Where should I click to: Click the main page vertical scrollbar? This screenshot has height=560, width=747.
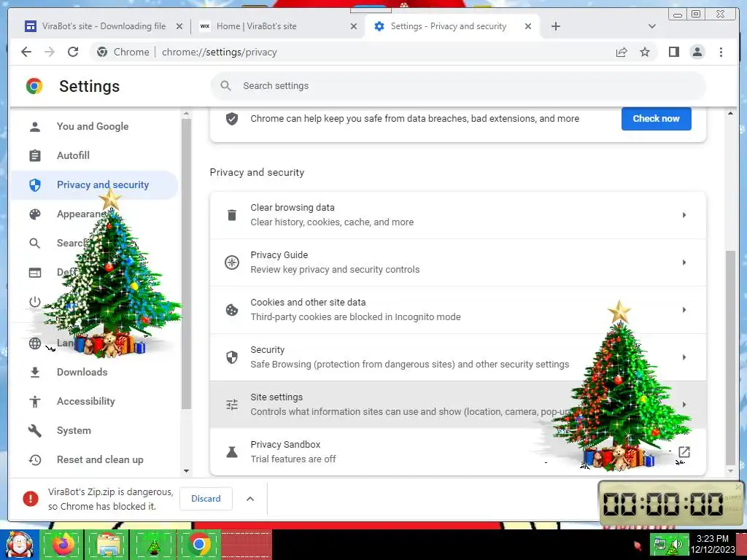pyautogui.click(x=730, y=357)
